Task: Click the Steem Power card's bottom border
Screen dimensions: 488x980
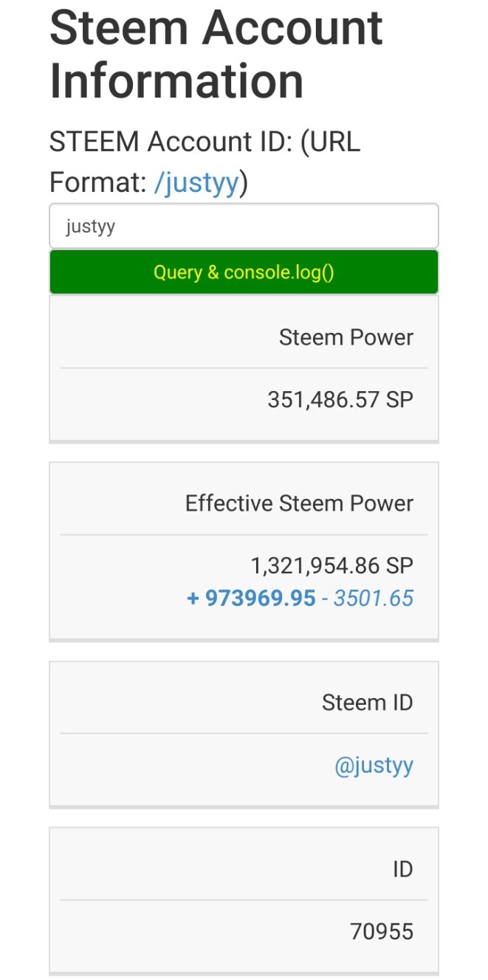Action: pyautogui.click(x=244, y=441)
